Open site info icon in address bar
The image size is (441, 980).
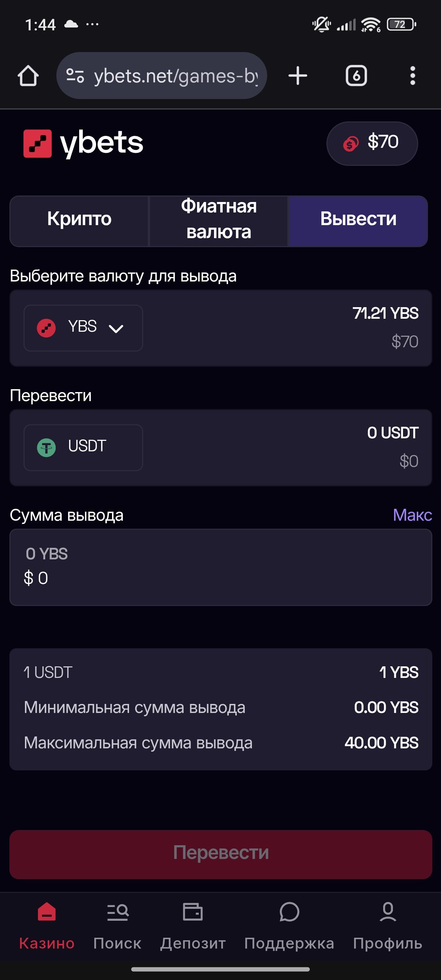(x=75, y=76)
